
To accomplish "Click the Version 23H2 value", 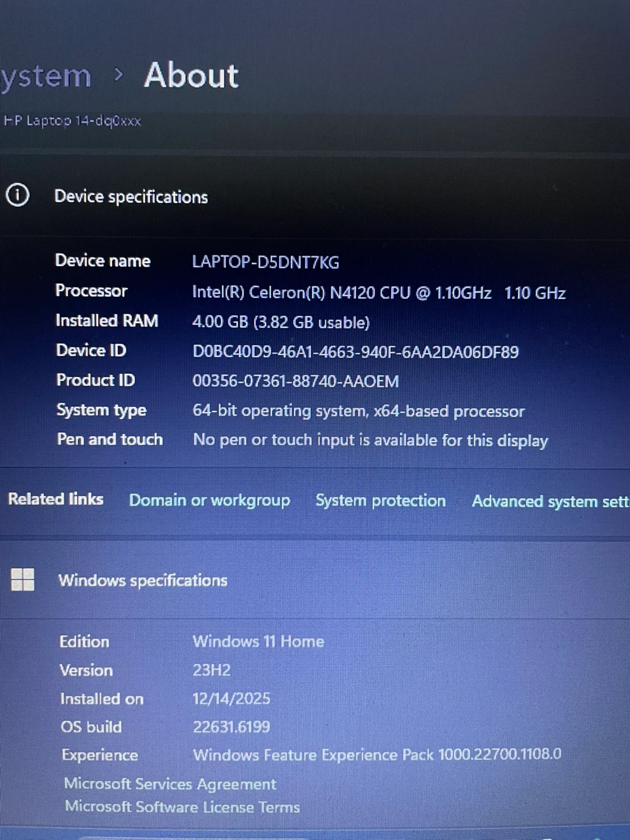I will point(211,670).
